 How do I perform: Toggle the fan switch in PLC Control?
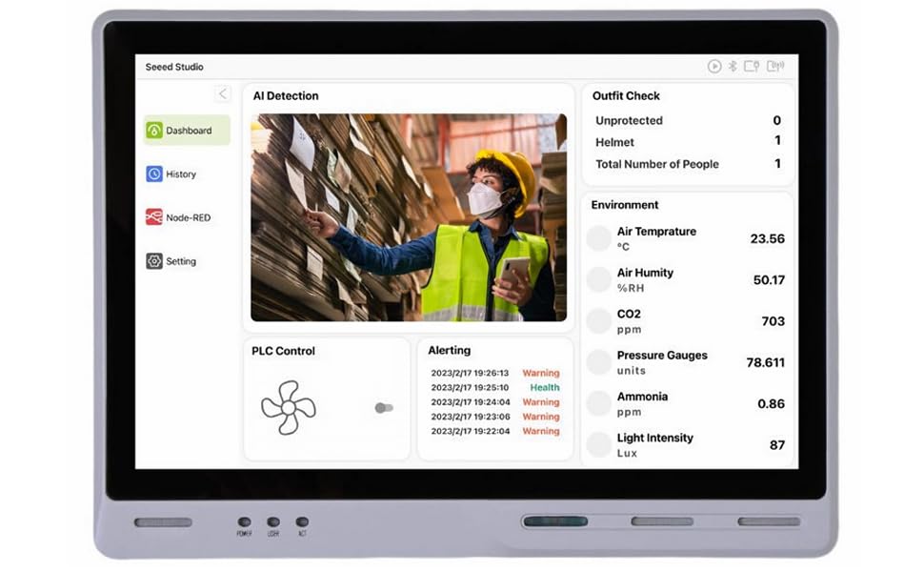(384, 408)
